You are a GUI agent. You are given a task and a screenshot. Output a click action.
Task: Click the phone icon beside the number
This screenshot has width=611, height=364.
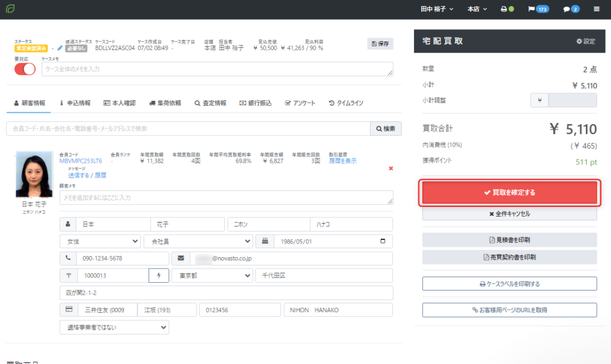coord(68,258)
